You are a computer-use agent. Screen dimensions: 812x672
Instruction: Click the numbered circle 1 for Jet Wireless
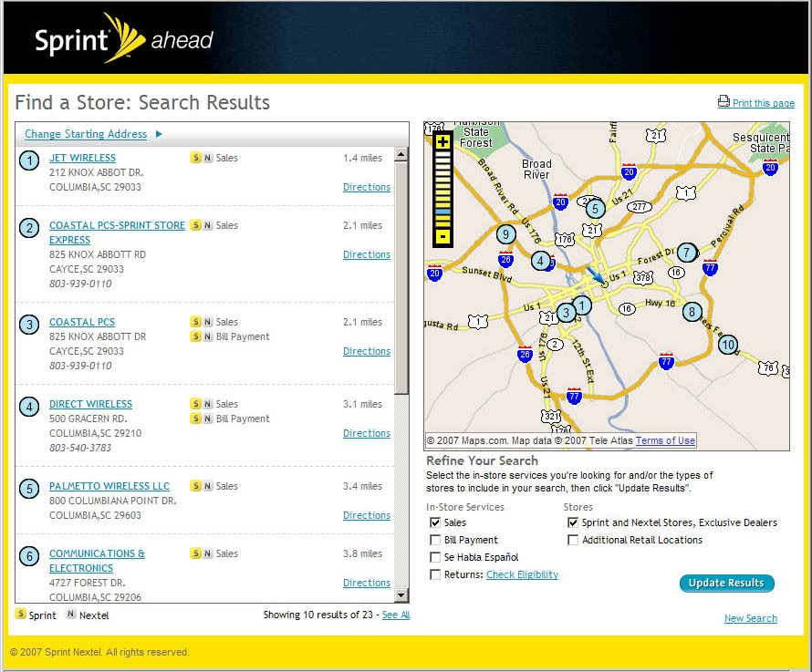tap(30, 161)
